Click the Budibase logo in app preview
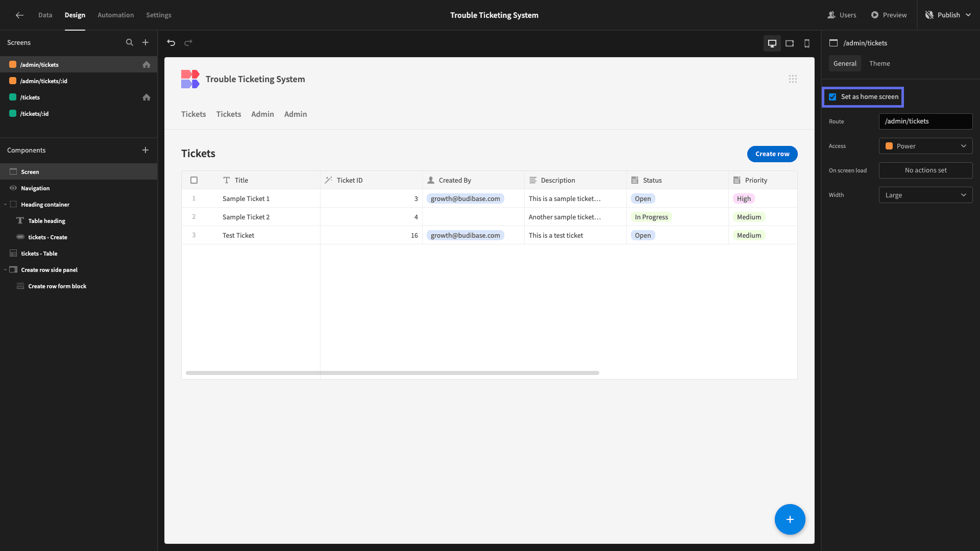 click(x=190, y=79)
